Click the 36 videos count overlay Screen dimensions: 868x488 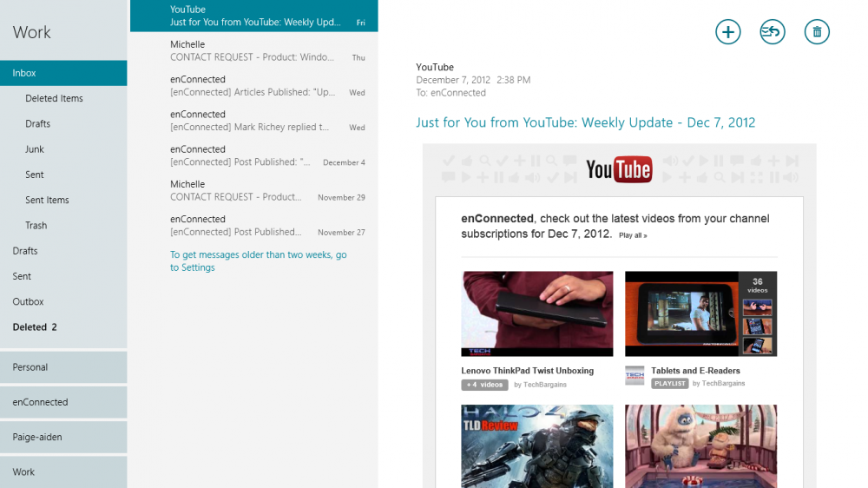(757, 286)
